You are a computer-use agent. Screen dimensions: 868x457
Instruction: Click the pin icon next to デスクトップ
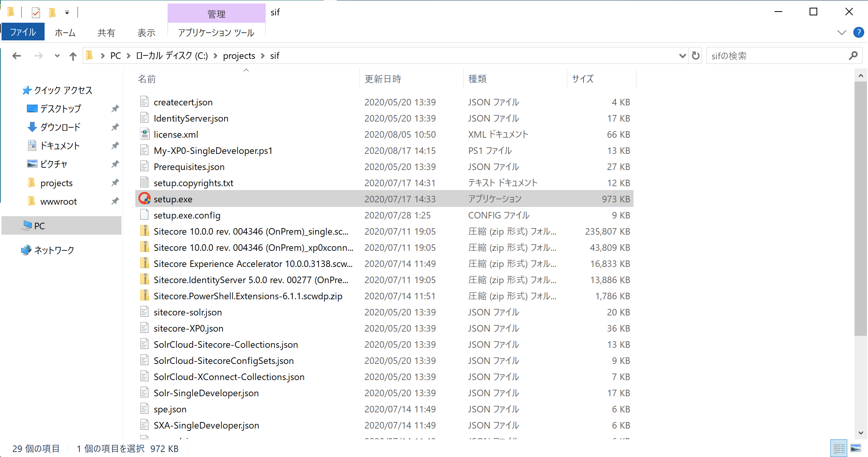[x=115, y=108]
